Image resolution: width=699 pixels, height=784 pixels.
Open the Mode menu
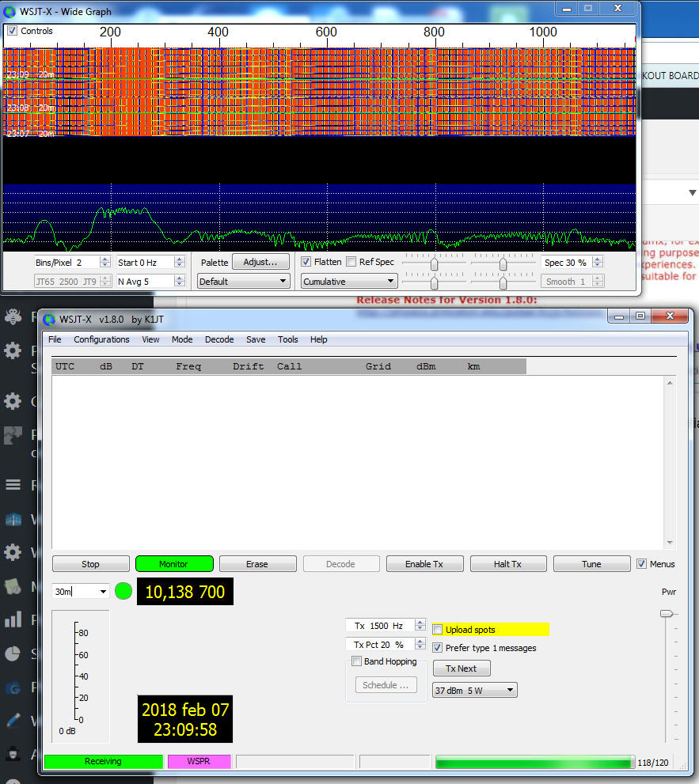(182, 339)
